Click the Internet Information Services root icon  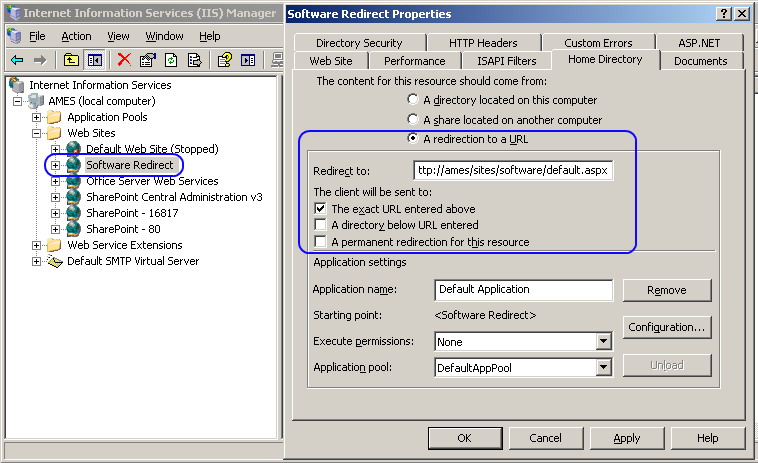(17, 85)
